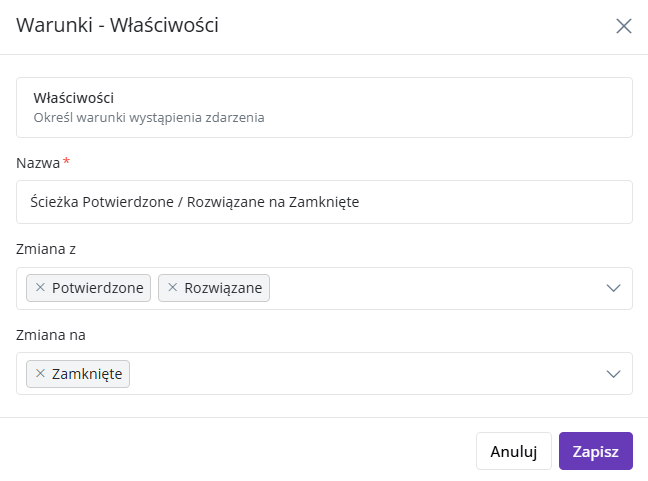The height and width of the screenshot is (481, 648).
Task: Click the Zmiana na label
Action: click(51, 335)
